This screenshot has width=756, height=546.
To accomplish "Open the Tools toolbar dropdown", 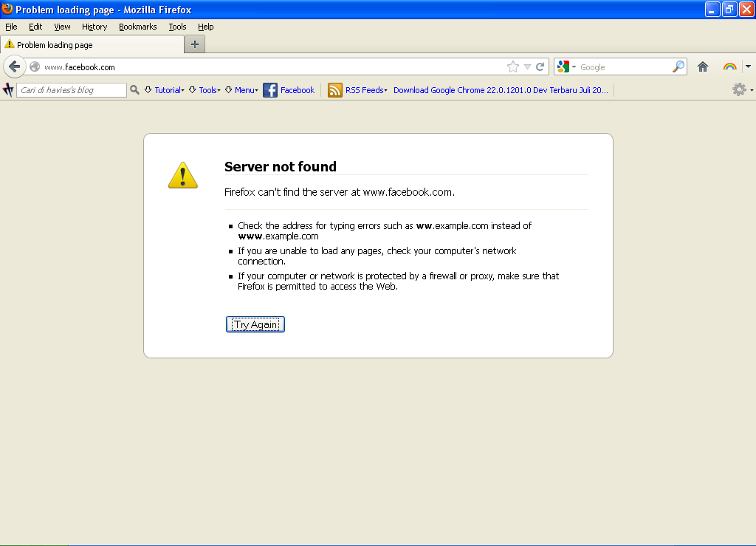I will (205, 90).
